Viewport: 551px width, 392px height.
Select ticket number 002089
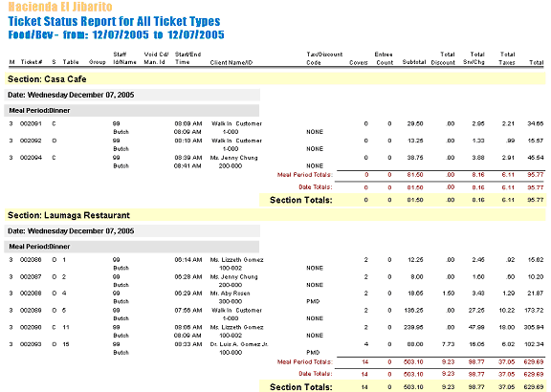[31, 310]
